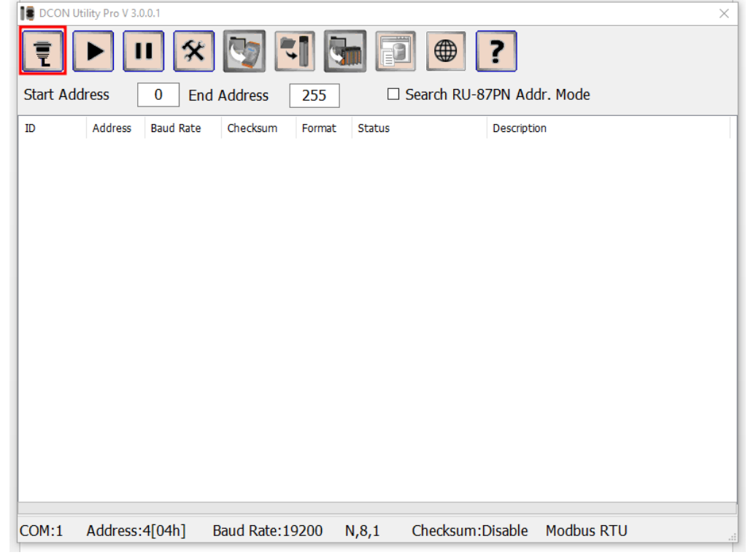Screen dimensions: 756x555
Task: Click the globe language icon
Action: coord(446,51)
